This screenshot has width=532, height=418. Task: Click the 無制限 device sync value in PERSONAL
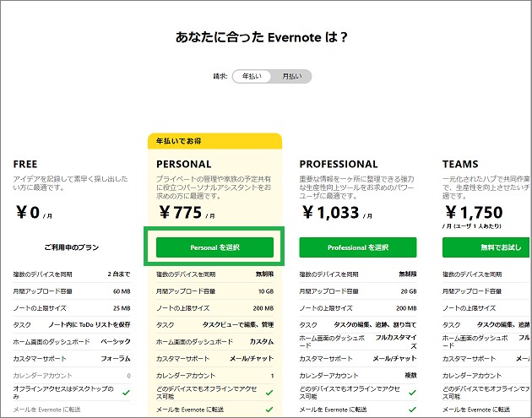point(264,274)
